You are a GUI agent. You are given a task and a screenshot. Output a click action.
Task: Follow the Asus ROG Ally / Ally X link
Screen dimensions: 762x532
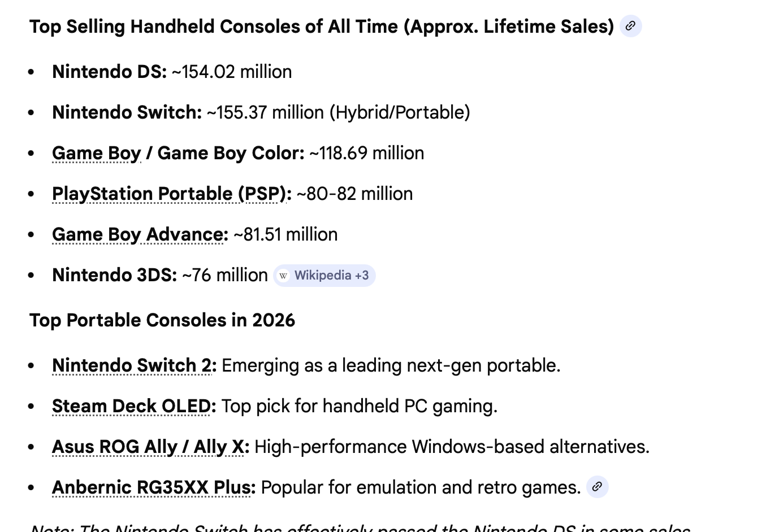(x=150, y=447)
